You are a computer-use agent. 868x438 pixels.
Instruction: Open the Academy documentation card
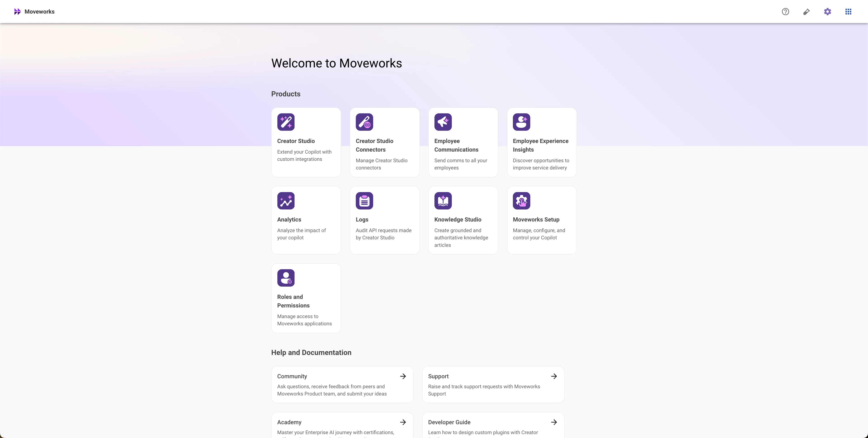pyautogui.click(x=342, y=425)
